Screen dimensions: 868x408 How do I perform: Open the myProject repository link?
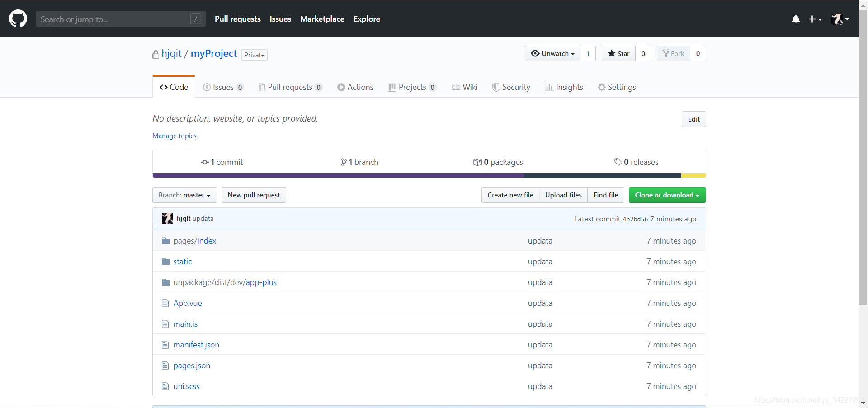click(x=214, y=53)
